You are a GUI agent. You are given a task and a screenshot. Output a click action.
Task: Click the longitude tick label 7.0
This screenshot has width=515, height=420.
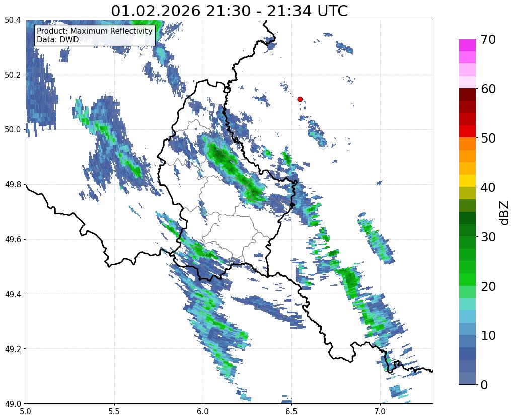click(380, 411)
